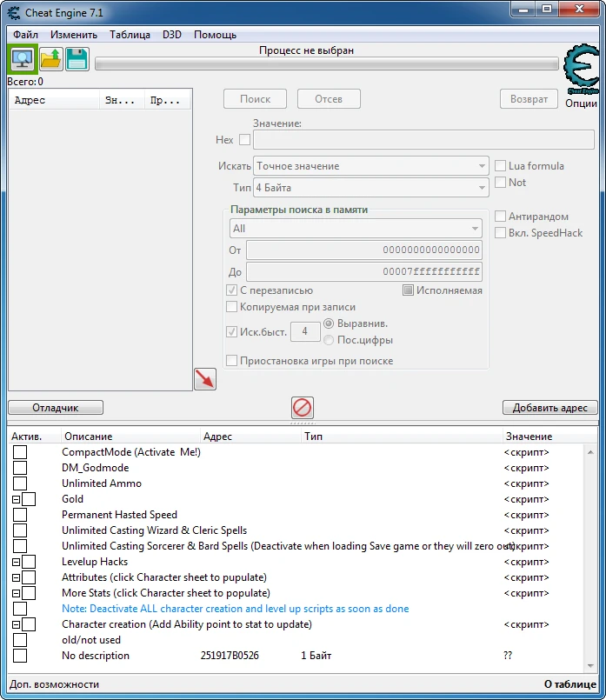Open Опции settings
This screenshot has width=606, height=700.
[x=581, y=103]
